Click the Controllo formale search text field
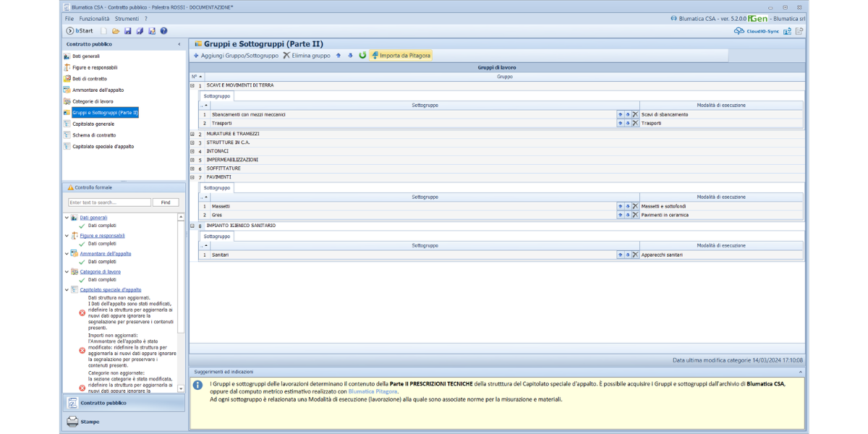The image size is (868, 434). point(109,203)
